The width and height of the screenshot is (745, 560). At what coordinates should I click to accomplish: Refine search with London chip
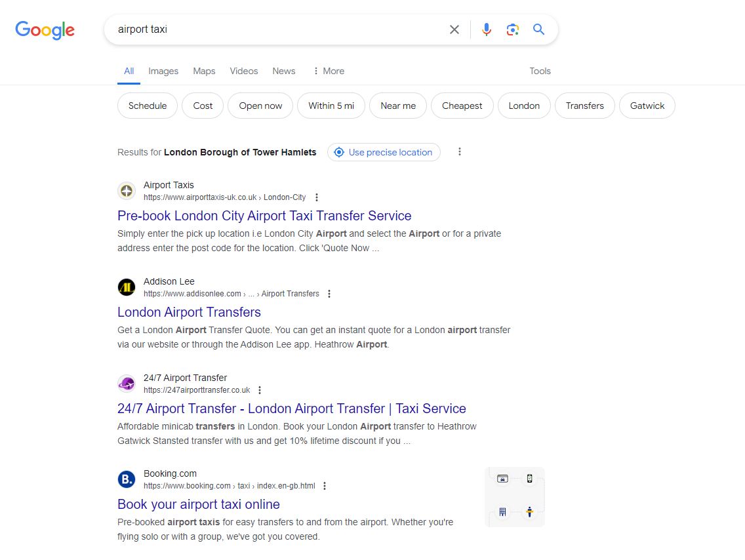[x=524, y=106]
